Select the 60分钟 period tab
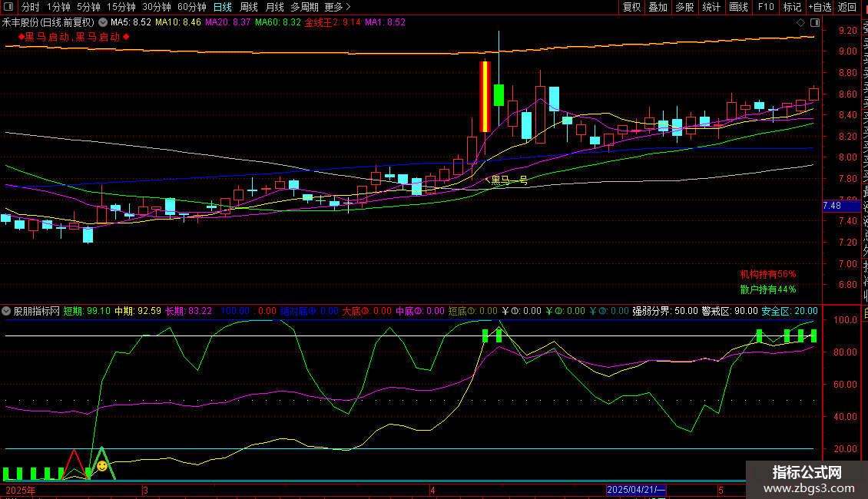Viewport: 868px width, 499px height. click(191, 7)
